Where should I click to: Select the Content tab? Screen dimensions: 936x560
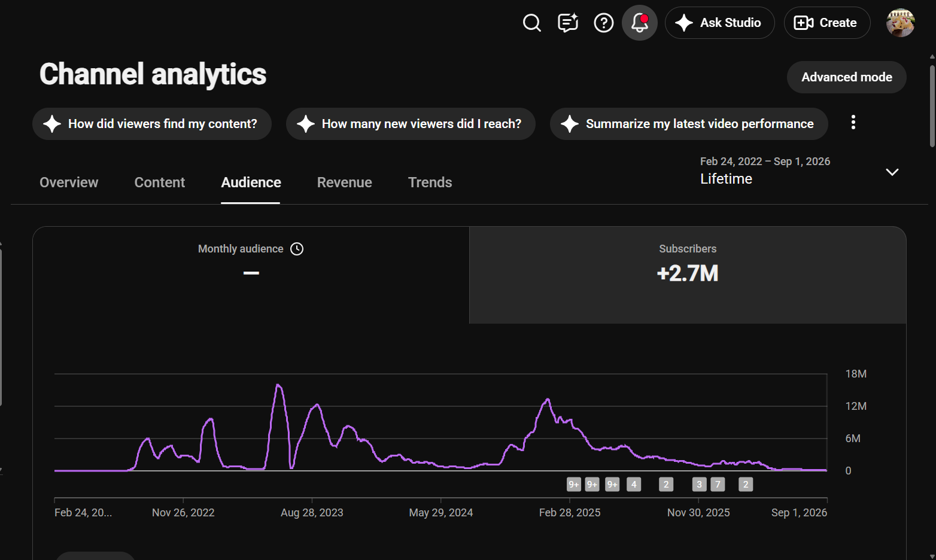click(x=160, y=182)
